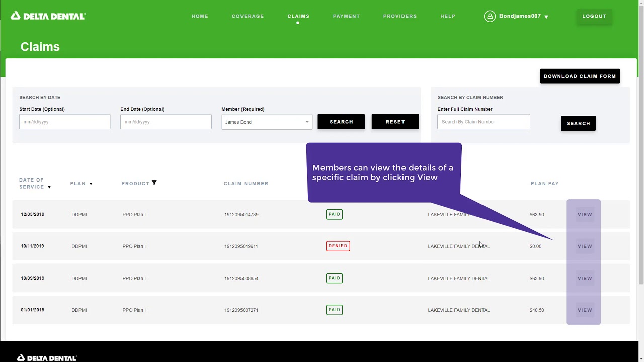Click $63.90 amount for 12/03/2019 claim
Screen dimensions: 644x362
[537, 215]
